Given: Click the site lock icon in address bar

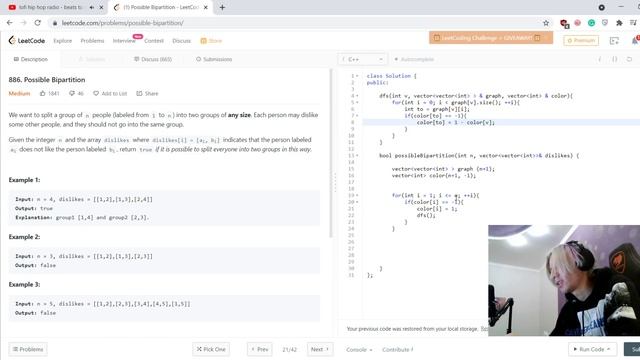Looking at the screenshot, I should 55,23.
